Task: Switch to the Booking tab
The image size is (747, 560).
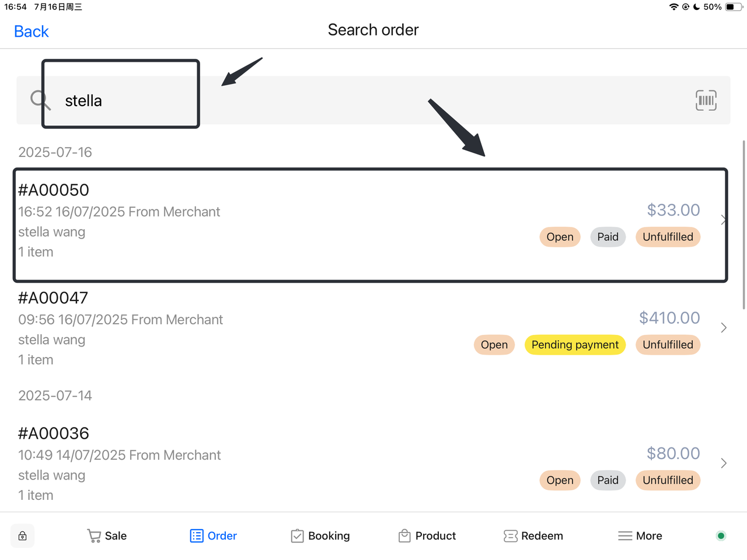Action: (x=320, y=536)
